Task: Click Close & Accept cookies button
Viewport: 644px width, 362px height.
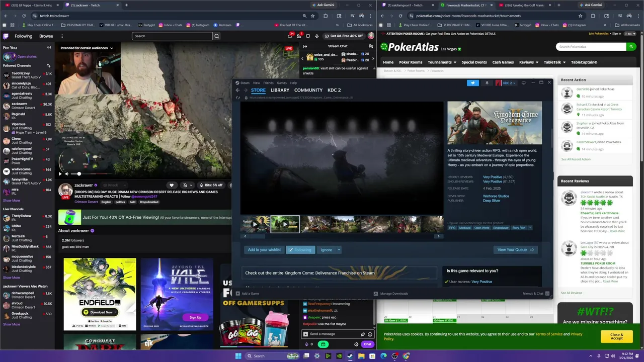Action: [616, 336]
